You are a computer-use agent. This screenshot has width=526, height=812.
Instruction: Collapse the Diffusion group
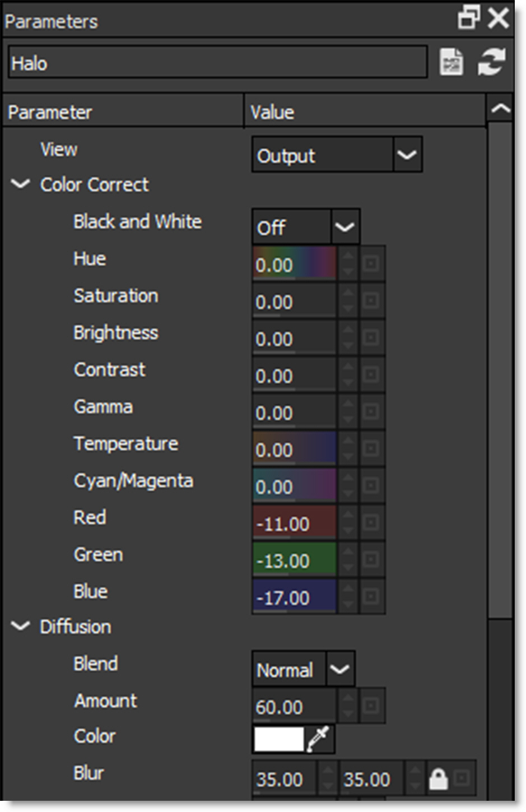[x=21, y=626]
